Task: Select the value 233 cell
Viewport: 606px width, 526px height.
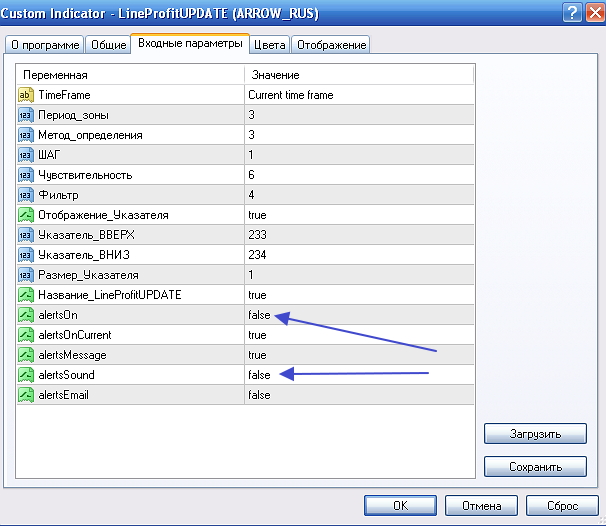Action: point(359,235)
